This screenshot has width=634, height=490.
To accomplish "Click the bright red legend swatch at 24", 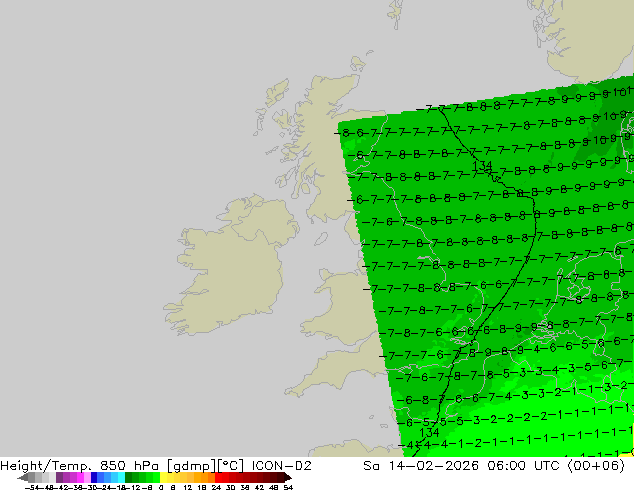I will 218,477.
